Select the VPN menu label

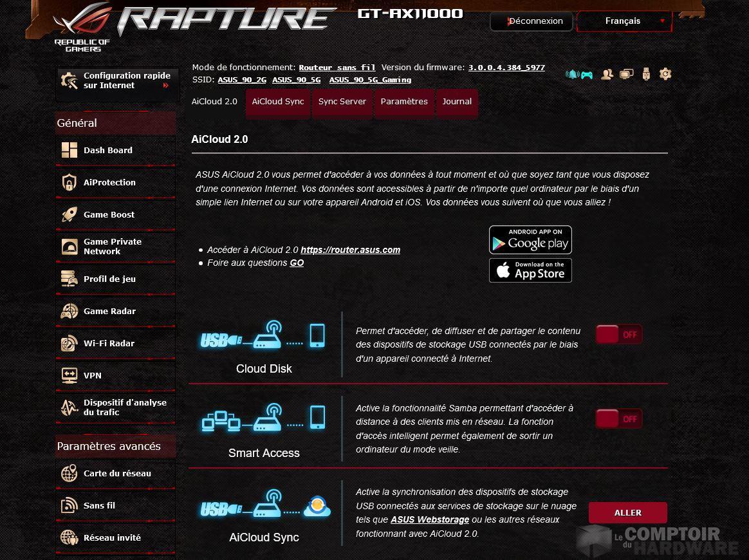[92, 375]
